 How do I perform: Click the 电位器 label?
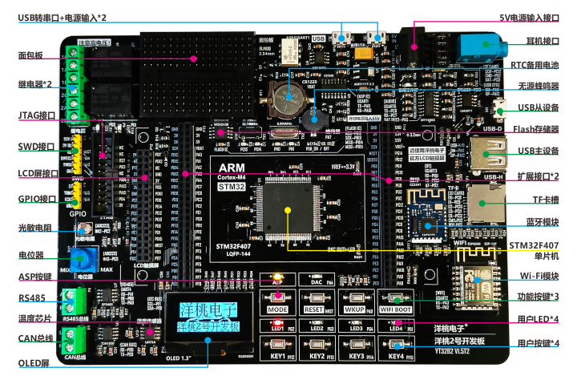click(x=31, y=255)
